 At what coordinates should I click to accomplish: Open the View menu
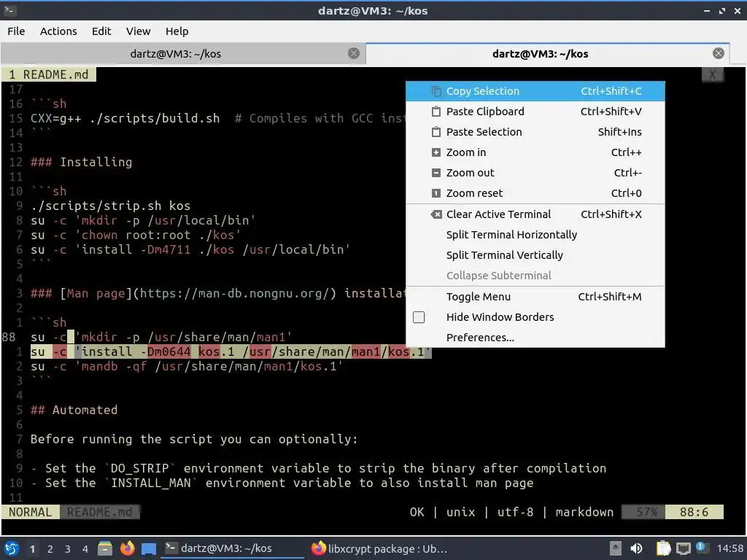(x=138, y=31)
